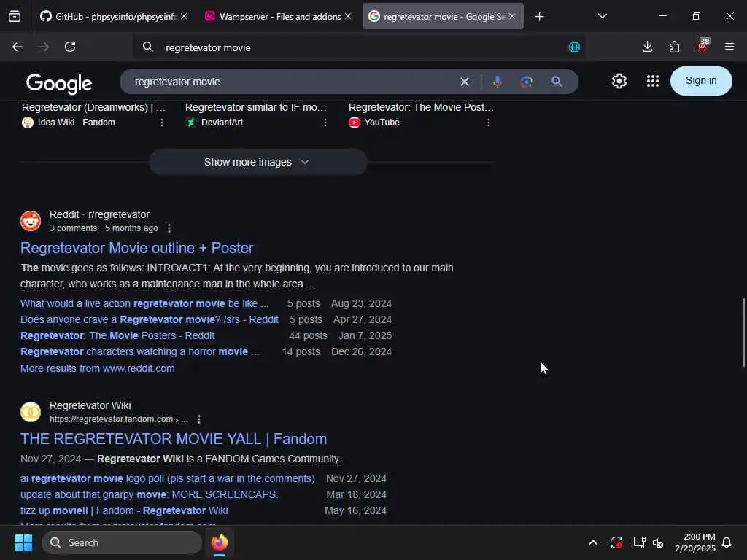747x560 pixels.
Task: Open the taskbar clock showing 2:00 PM
Action: click(694, 542)
